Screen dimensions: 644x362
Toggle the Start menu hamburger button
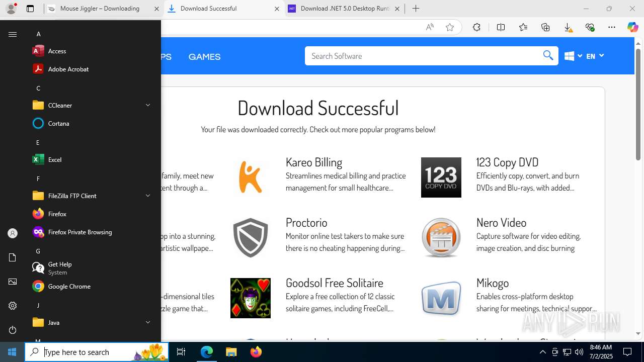tap(13, 34)
